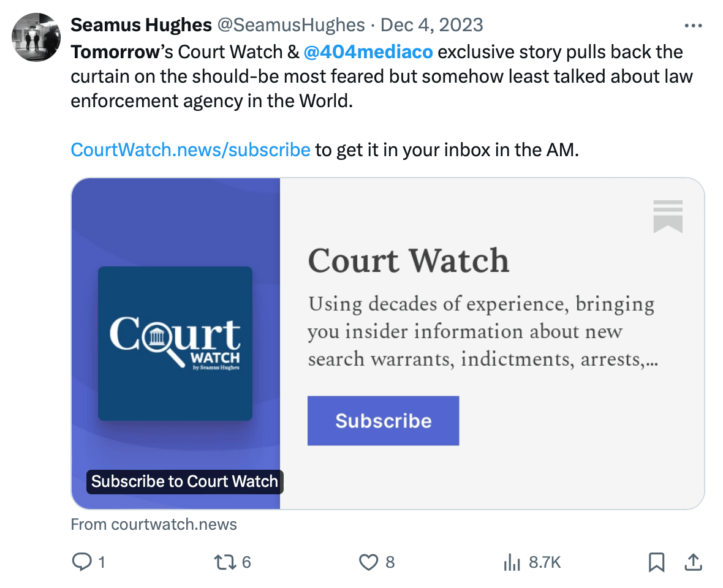Viewport: 723px width, 588px height.
Task: Share the tweet via upload icon
Action: (693, 562)
